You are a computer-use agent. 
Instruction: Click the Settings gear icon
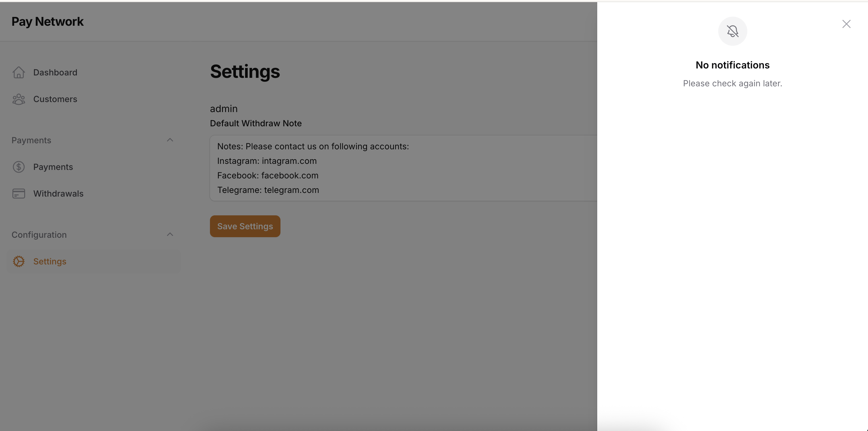click(18, 261)
